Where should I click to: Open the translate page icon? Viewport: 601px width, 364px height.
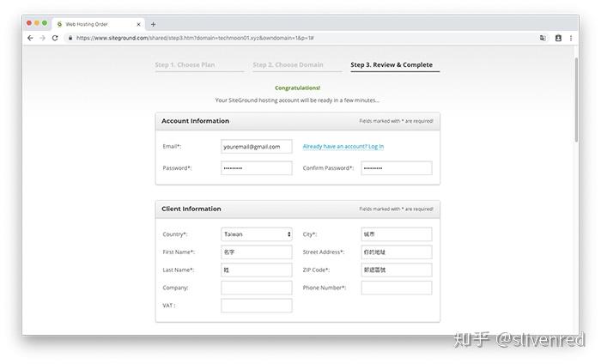(543, 38)
